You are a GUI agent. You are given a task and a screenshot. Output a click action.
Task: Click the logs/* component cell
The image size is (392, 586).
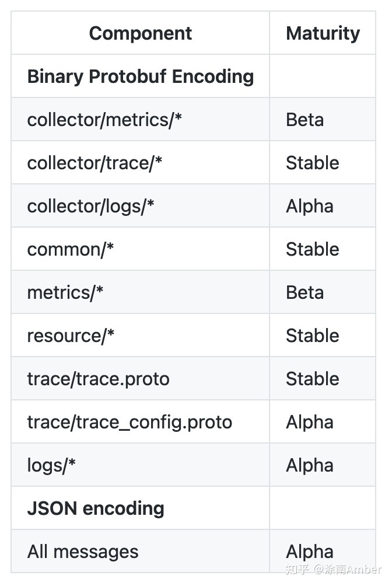click(52, 465)
